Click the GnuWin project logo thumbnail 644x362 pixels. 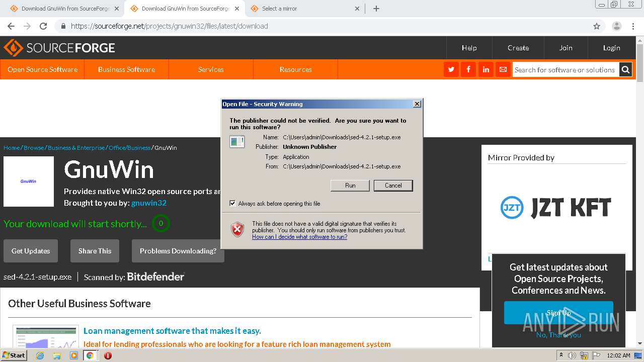pos(29,182)
